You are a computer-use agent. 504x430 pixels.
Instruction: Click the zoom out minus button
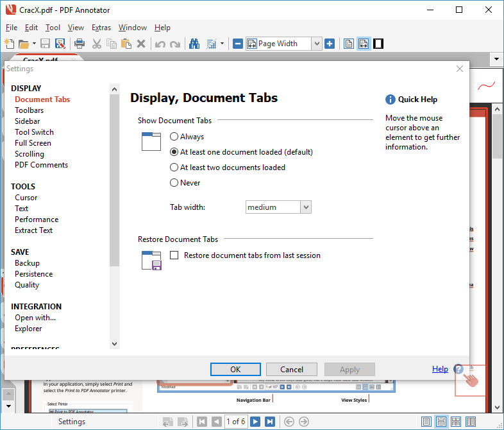click(237, 44)
